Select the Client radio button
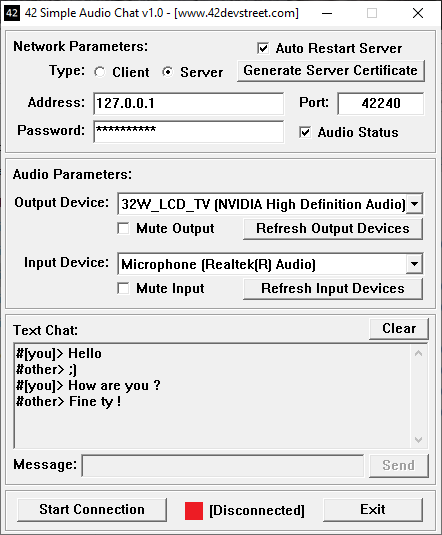Screen dimensions: 442x535 (100, 72)
